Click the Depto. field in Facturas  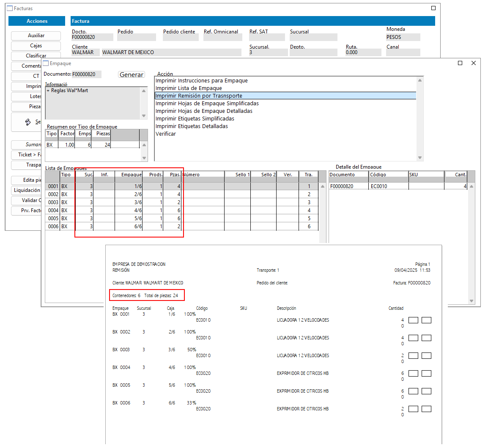(313, 52)
